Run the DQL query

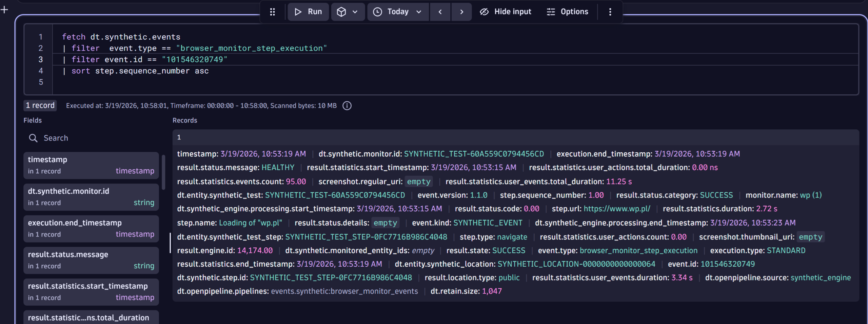308,11
